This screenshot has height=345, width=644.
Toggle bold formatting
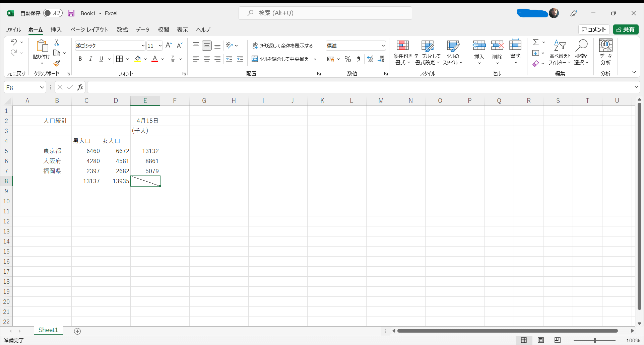(80, 59)
